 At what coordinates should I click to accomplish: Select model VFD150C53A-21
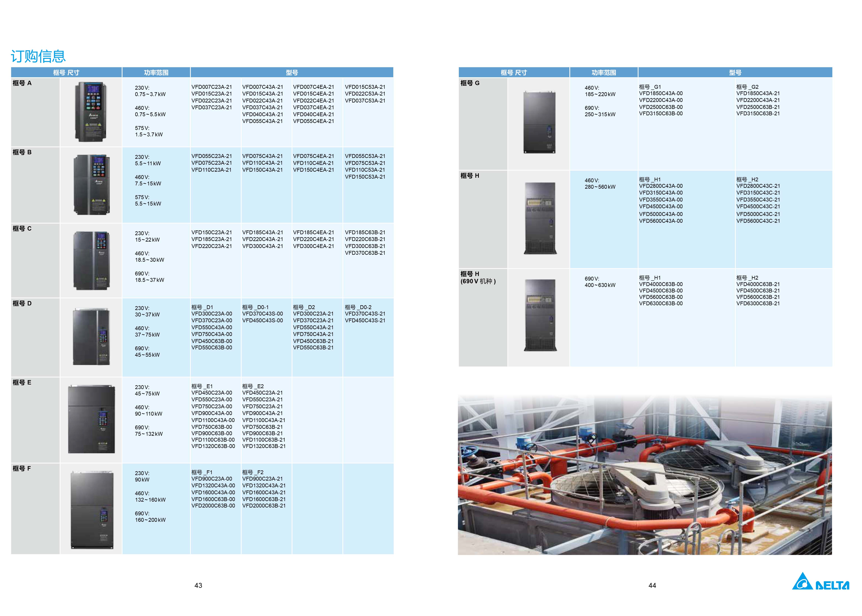[x=365, y=177]
